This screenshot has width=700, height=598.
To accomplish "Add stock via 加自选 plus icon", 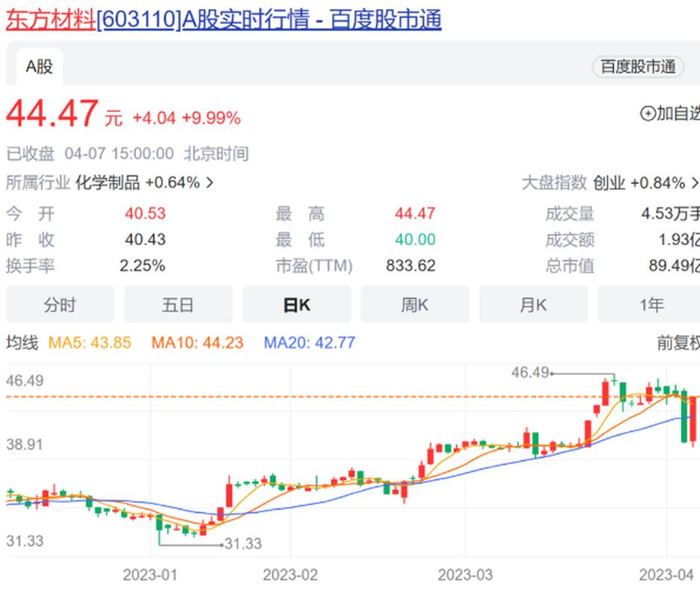I will click(648, 114).
